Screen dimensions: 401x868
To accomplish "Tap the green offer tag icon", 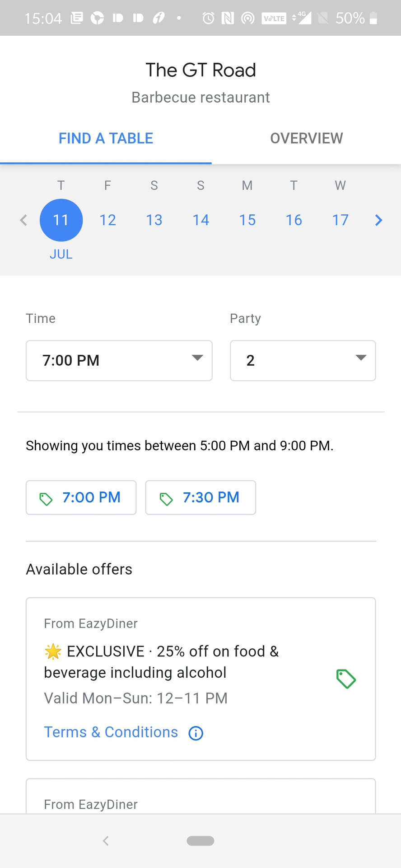I will pyautogui.click(x=346, y=679).
